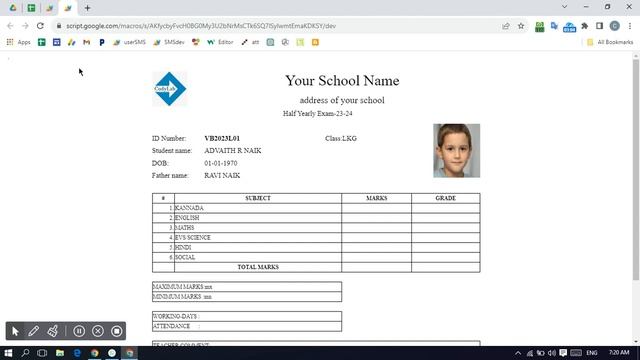
Task: Click student name ADVAITH R NAIK
Action: click(233, 151)
